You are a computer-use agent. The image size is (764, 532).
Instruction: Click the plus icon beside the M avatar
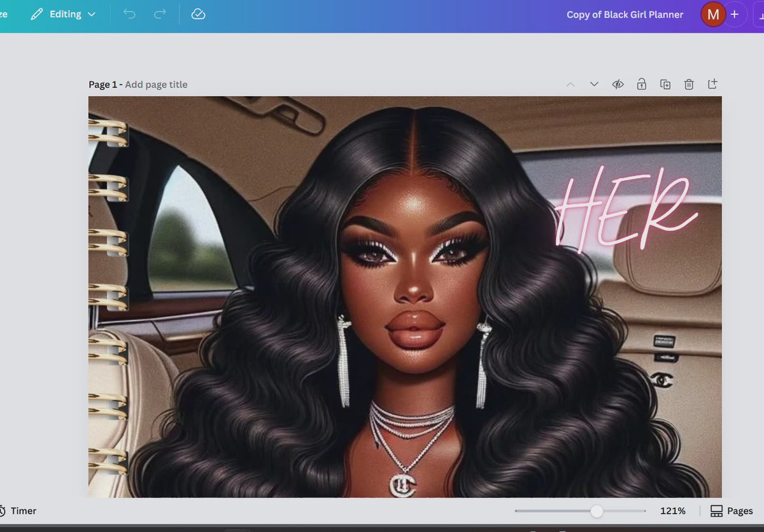734,14
